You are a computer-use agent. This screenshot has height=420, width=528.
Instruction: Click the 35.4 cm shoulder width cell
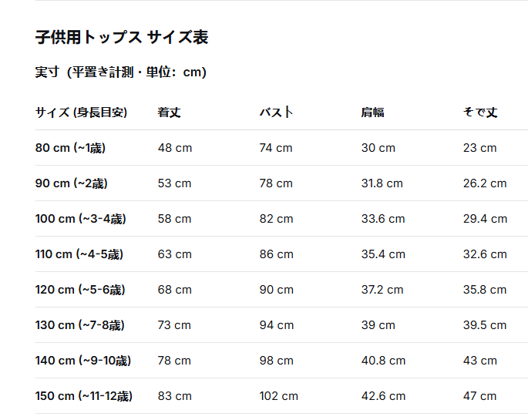383,254
